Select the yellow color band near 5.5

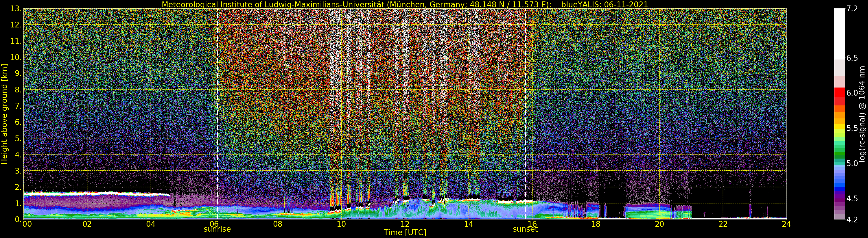point(839,127)
